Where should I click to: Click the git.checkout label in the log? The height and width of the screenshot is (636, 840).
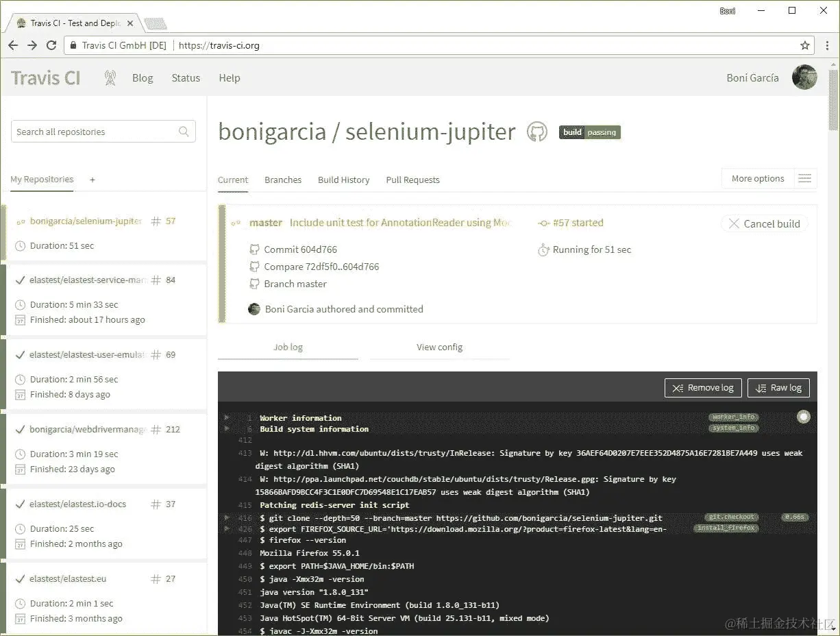[x=732, y=517]
